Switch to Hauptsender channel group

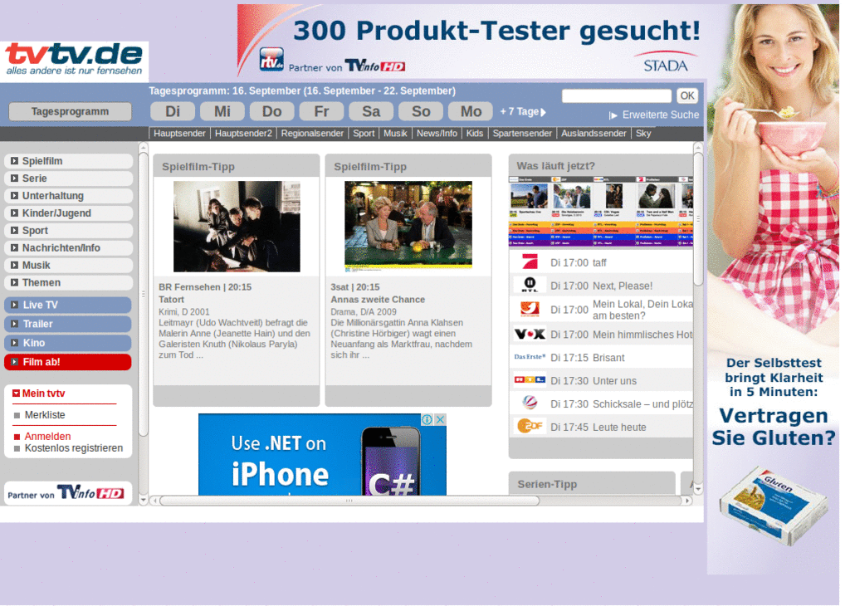[x=179, y=134]
